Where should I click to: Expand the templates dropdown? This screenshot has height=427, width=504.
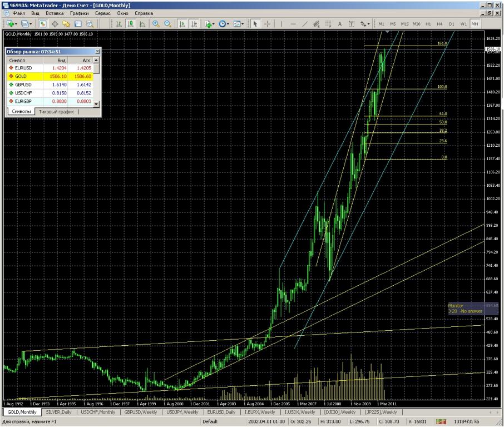pyautogui.click(x=244, y=24)
